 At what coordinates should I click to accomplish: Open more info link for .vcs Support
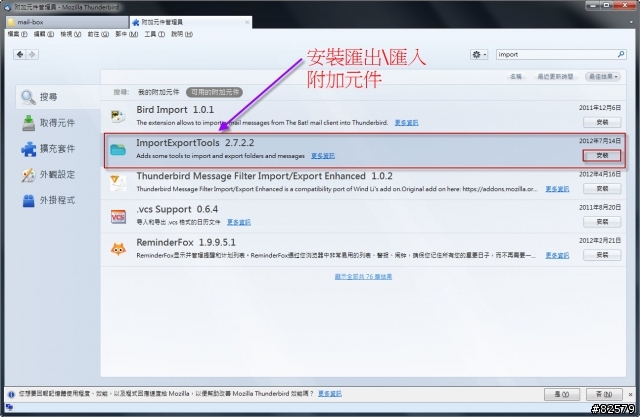[x=239, y=222]
